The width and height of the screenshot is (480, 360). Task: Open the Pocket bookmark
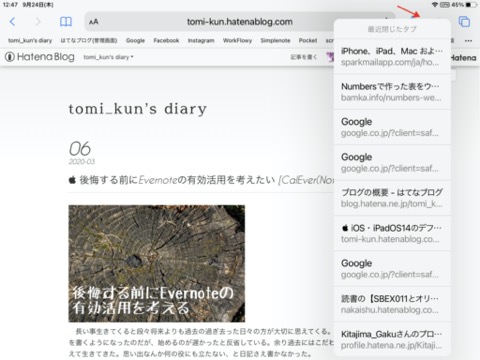point(308,41)
